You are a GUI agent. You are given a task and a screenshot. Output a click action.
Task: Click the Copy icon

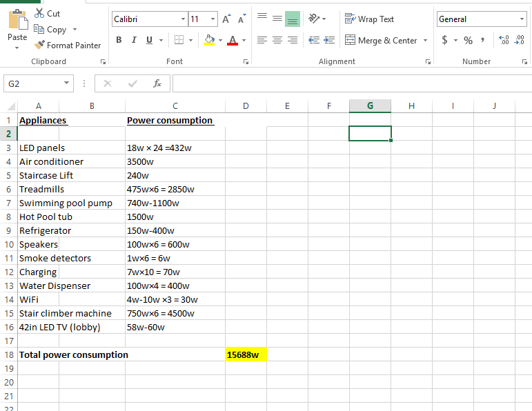point(39,30)
